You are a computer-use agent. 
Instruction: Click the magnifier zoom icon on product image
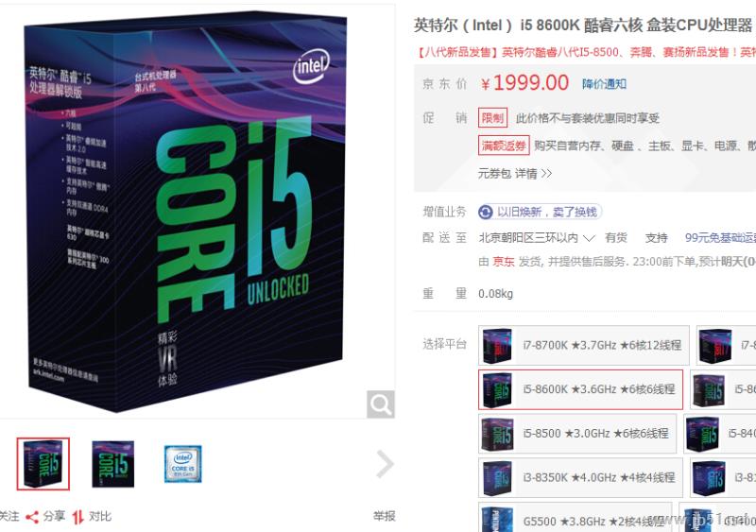[381, 404]
